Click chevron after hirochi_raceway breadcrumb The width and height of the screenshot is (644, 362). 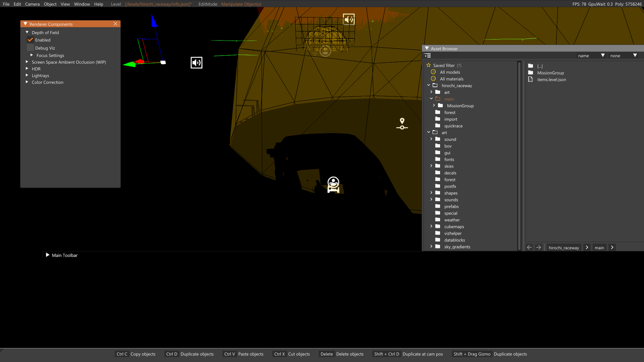(x=587, y=247)
